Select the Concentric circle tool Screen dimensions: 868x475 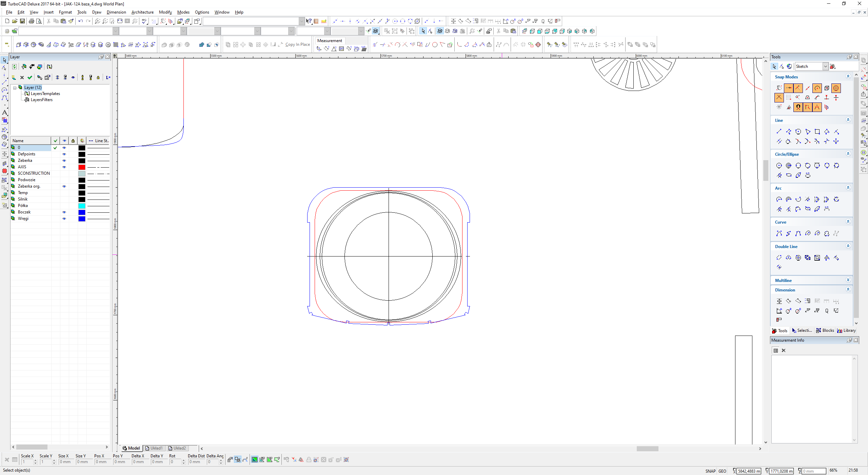pos(789,166)
